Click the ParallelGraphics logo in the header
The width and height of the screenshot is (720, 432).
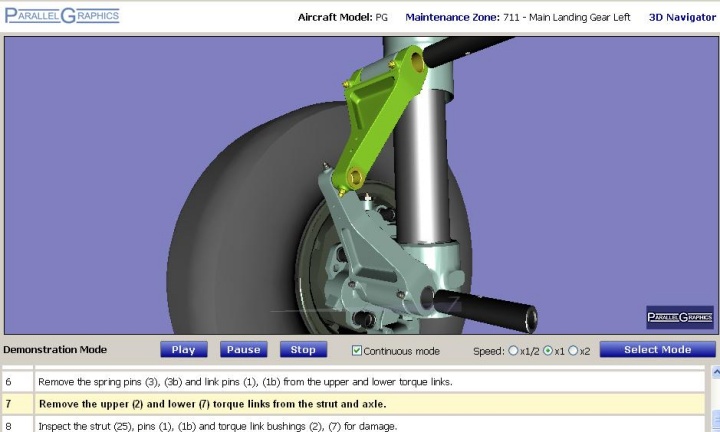pos(62,15)
